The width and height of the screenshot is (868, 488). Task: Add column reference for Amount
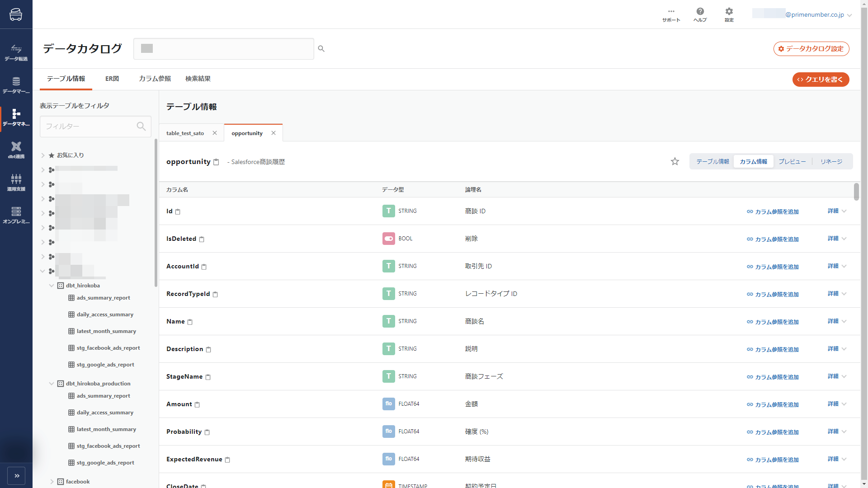click(x=773, y=404)
